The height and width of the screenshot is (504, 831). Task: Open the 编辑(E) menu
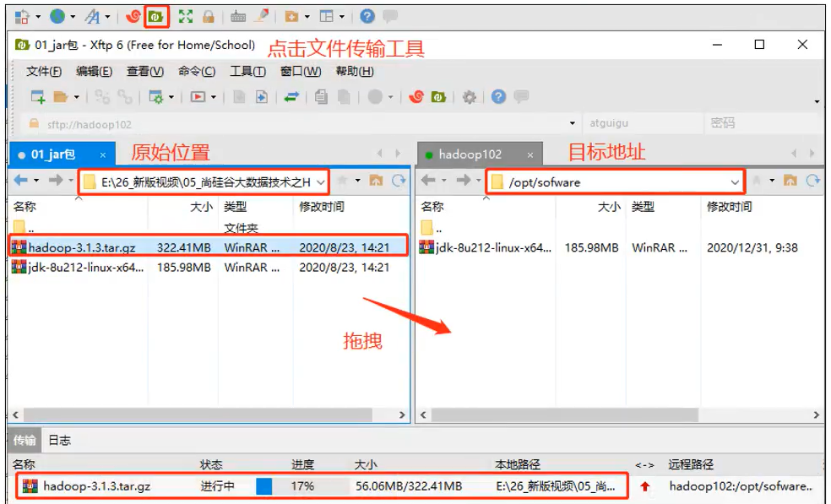(94, 71)
